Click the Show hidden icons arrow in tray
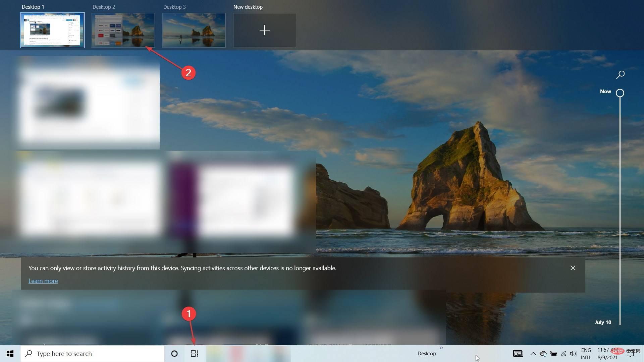Viewport: 644px width, 362px height. [x=532, y=353]
